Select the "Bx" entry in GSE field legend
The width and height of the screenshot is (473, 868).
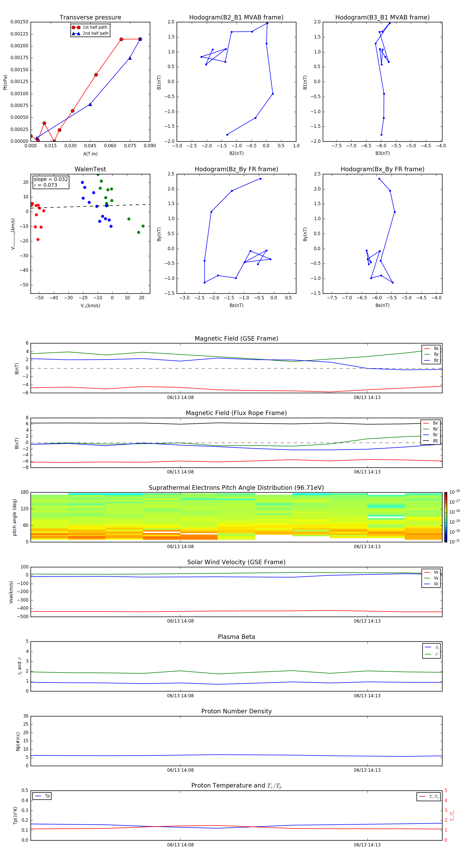[431, 349]
